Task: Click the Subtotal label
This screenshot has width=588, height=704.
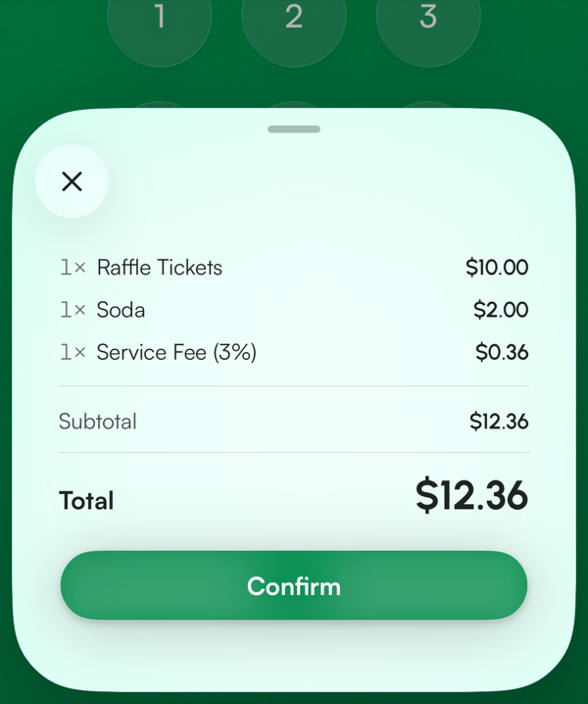Action: [97, 422]
